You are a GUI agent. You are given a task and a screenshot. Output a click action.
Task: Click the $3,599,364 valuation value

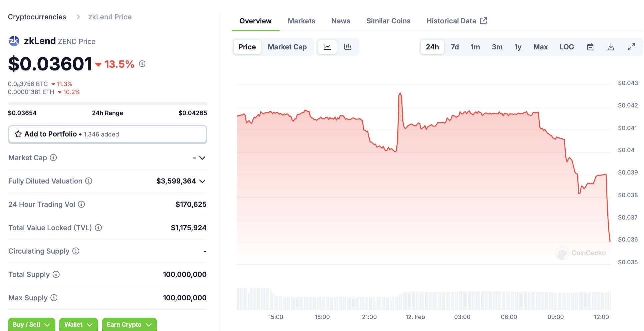point(176,181)
